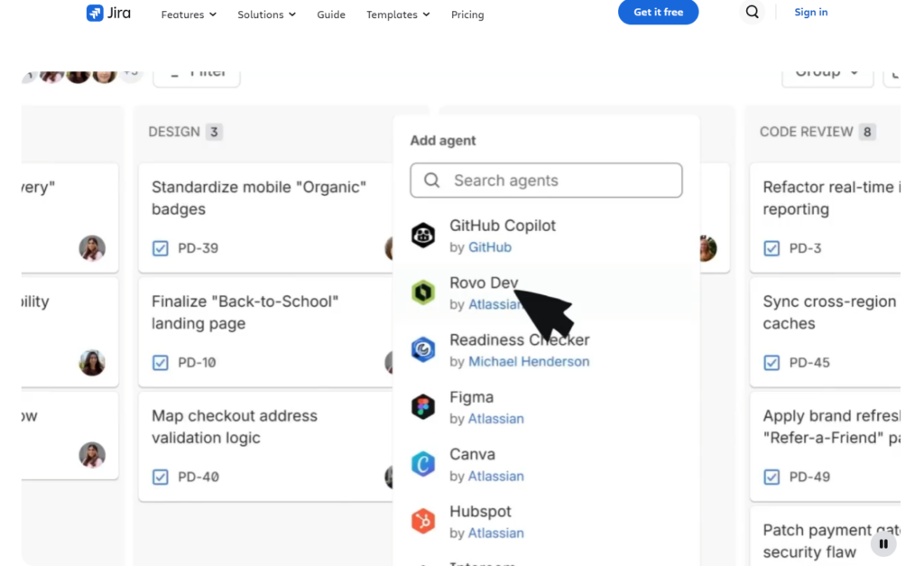The height and width of the screenshot is (566, 924).
Task: Click the task-type icon next to PD-3
Action: pyautogui.click(x=772, y=248)
